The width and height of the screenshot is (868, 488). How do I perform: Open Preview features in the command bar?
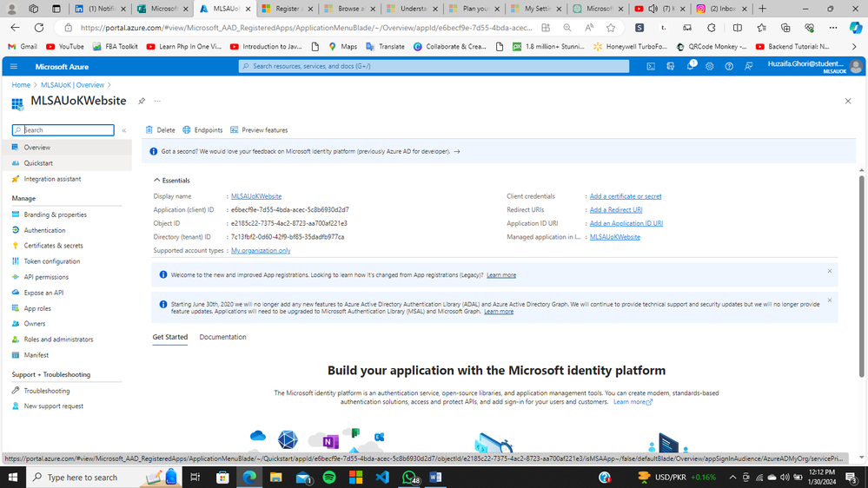pos(259,130)
